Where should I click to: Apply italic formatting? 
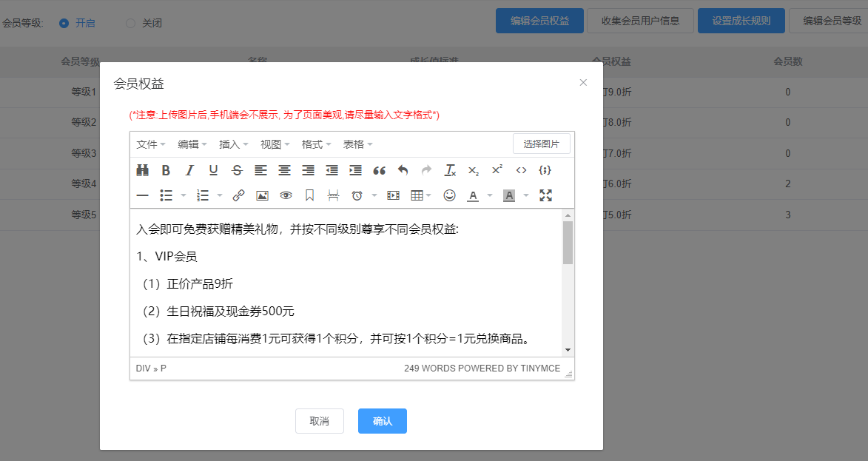click(x=189, y=170)
